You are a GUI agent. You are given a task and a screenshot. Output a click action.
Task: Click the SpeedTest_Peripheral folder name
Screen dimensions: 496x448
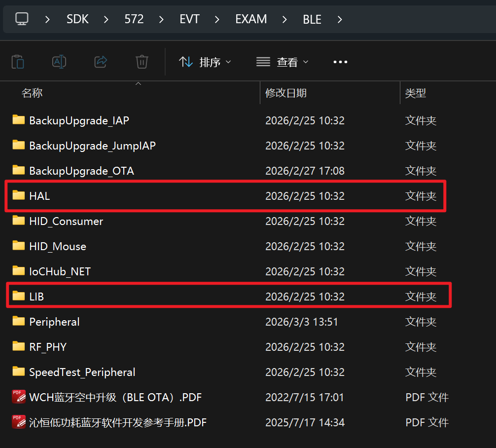(82, 373)
